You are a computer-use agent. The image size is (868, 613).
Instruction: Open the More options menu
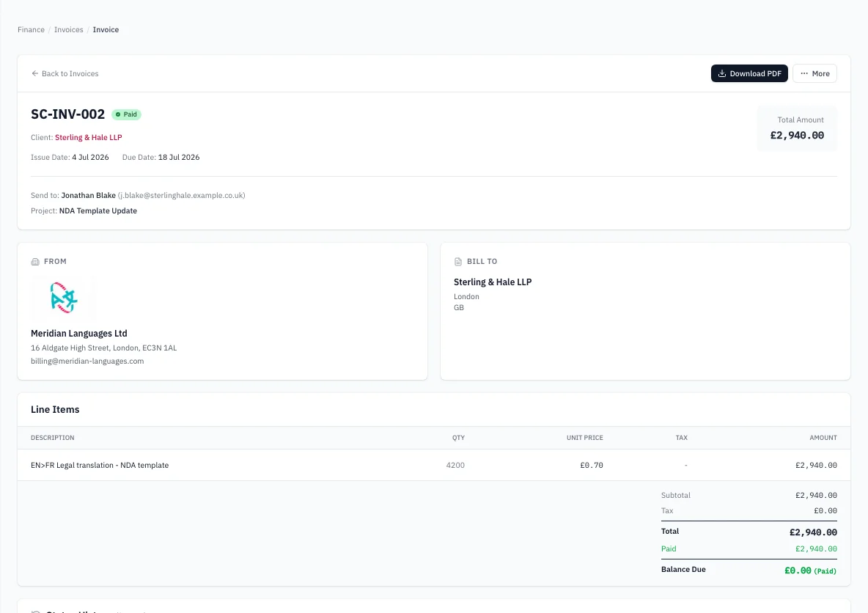[814, 73]
